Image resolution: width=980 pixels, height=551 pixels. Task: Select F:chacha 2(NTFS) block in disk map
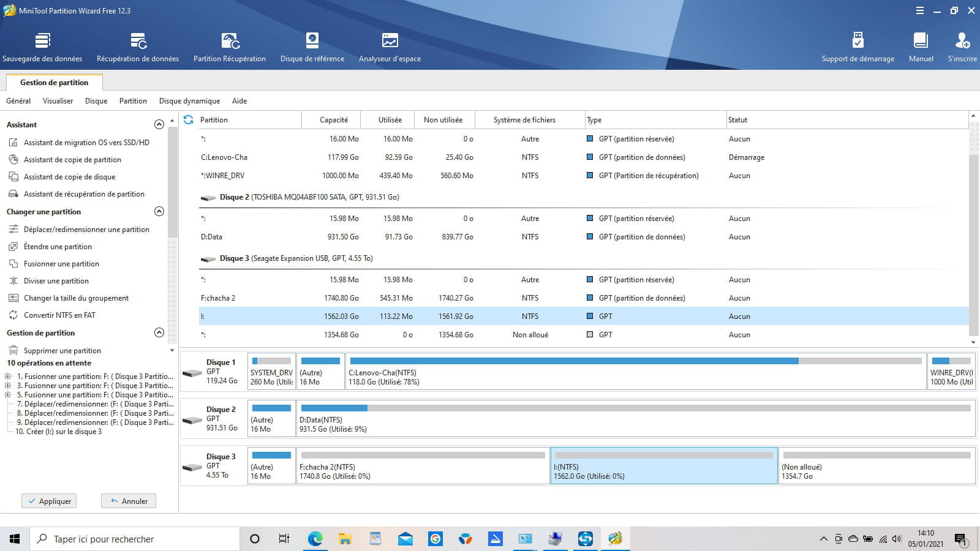(423, 465)
